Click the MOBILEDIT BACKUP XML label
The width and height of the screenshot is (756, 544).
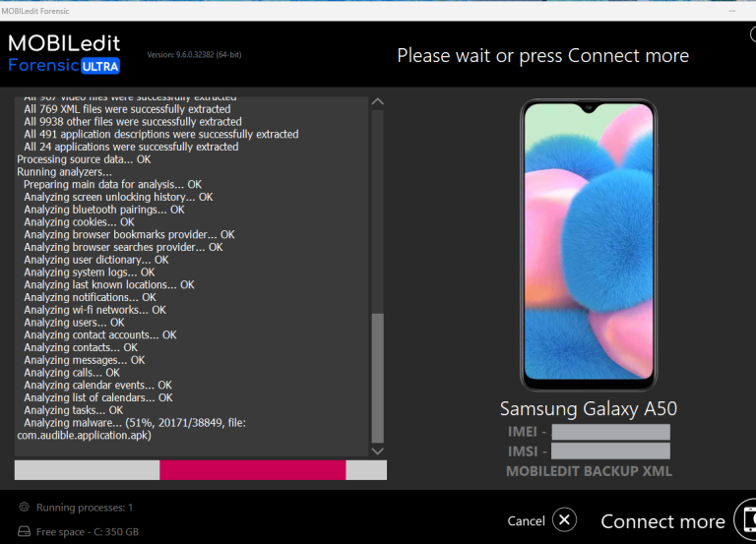589,471
